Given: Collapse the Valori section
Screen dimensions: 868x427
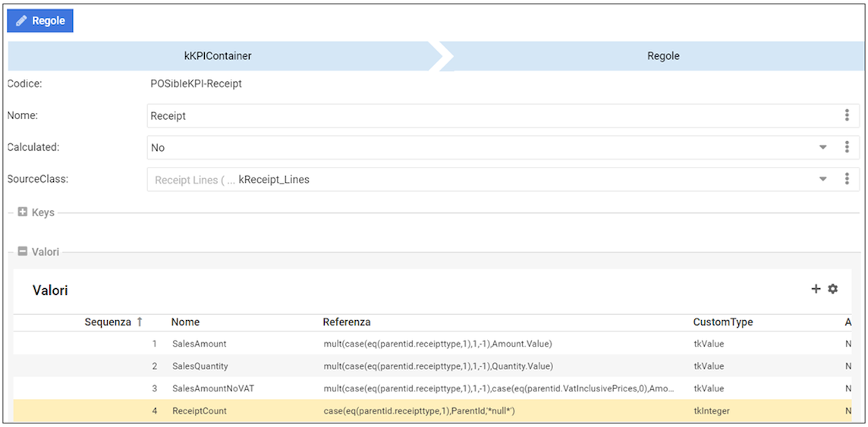Looking at the screenshot, I should tap(23, 251).
